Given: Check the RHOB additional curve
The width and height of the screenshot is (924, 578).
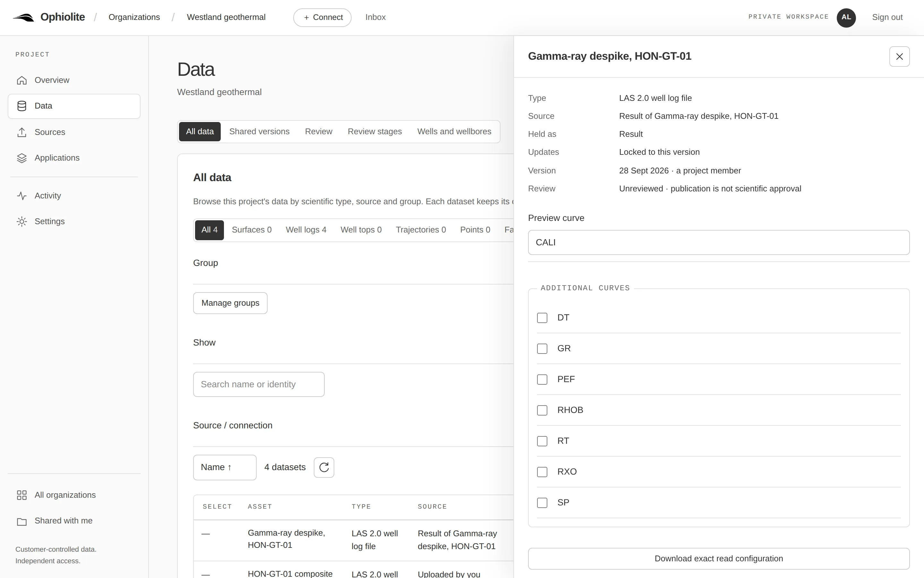Looking at the screenshot, I should click(542, 410).
